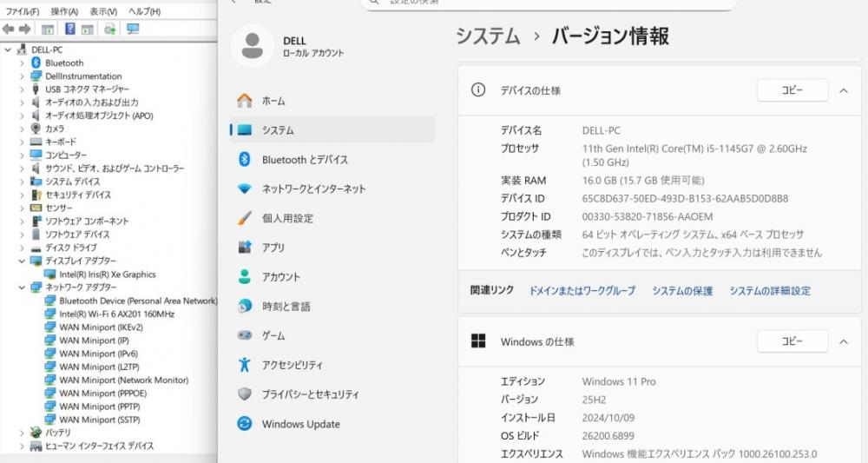Screen dimensions: 868x463
Task: Click the カメラ device category icon
Action: 36,129
